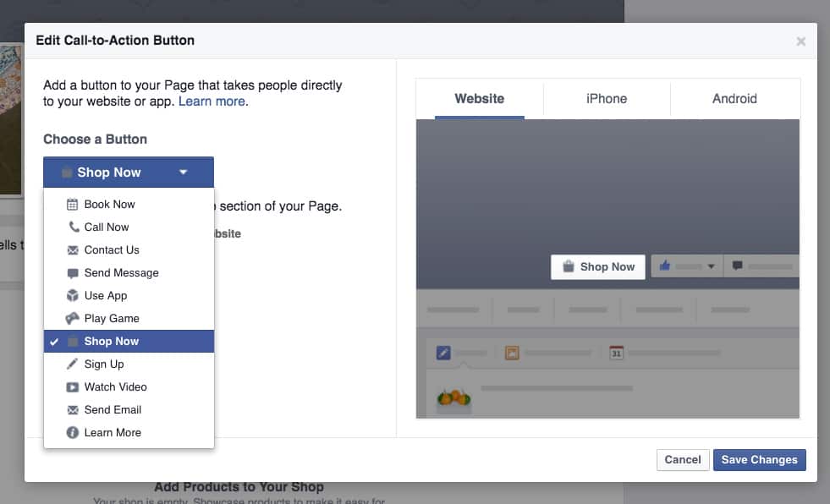The width and height of the screenshot is (830, 504).
Task: Close the Edit Call-to-Action dialog
Action: point(801,41)
